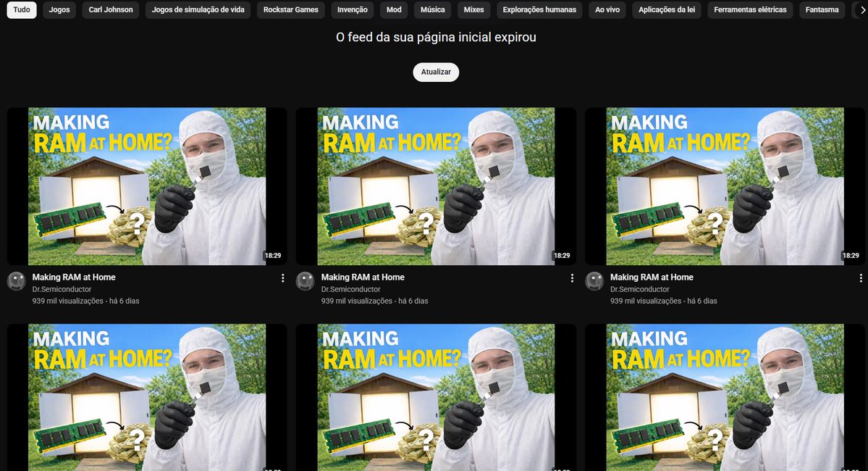Open the three-dot menu of the top-left video
The width and height of the screenshot is (868, 471).
tap(283, 278)
